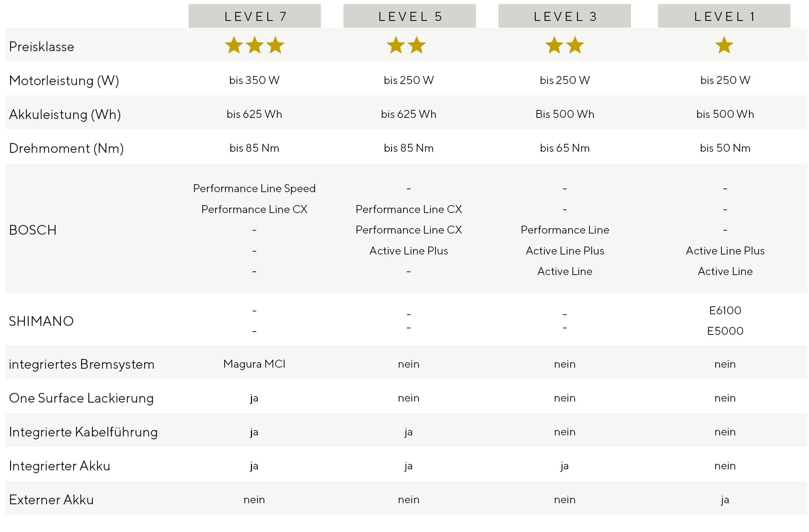Click the 'One Surface Lackierung' label
809x532 pixels.
tap(81, 398)
